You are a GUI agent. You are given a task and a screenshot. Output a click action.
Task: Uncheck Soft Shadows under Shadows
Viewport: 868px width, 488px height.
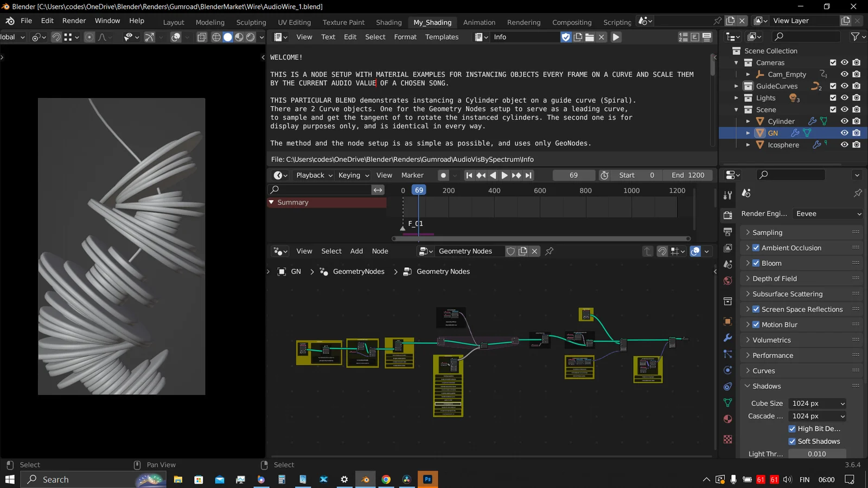point(792,441)
